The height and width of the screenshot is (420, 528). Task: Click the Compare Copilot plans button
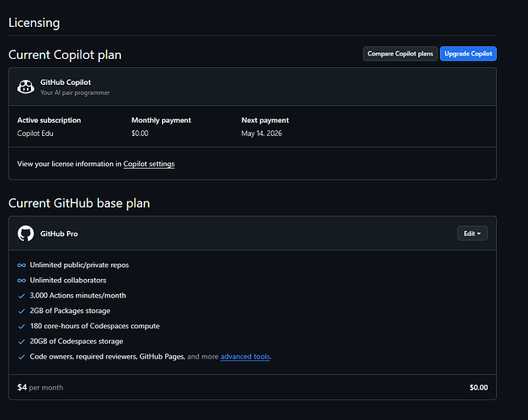(400, 54)
